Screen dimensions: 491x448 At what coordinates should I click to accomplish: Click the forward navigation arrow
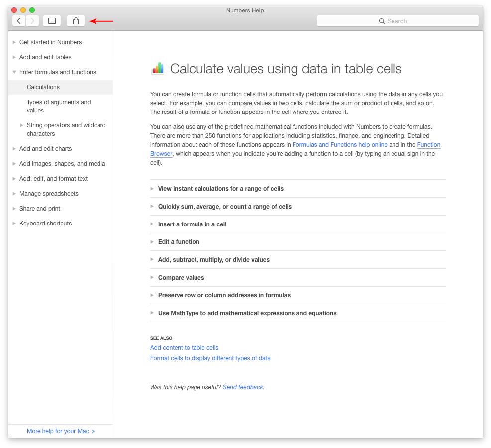pyautogui.click(x=32, y=21)
